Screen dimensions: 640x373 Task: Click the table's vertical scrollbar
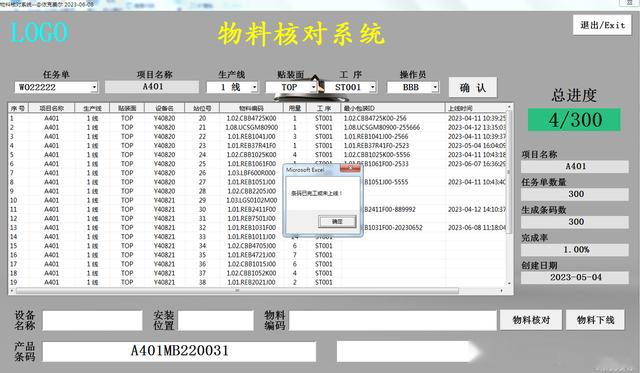pyautogui.click(x=509, y=171)
